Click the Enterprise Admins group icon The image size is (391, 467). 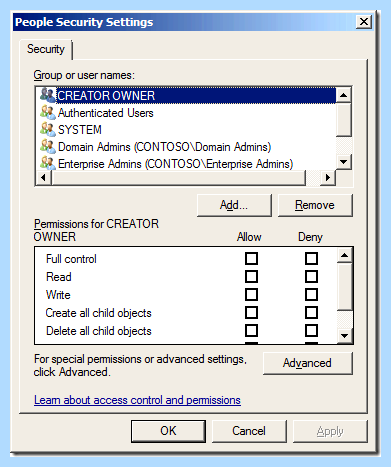(48, 163)
